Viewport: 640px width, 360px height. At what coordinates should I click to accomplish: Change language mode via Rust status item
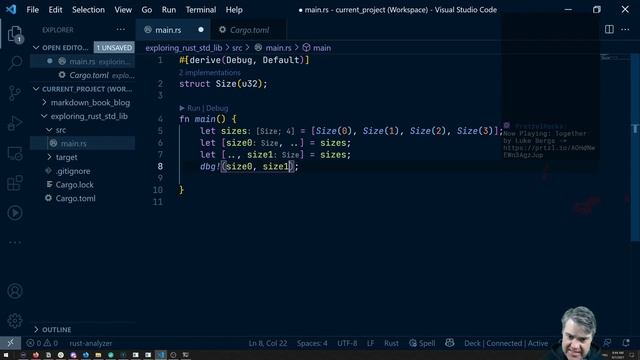tap(391, 343)
